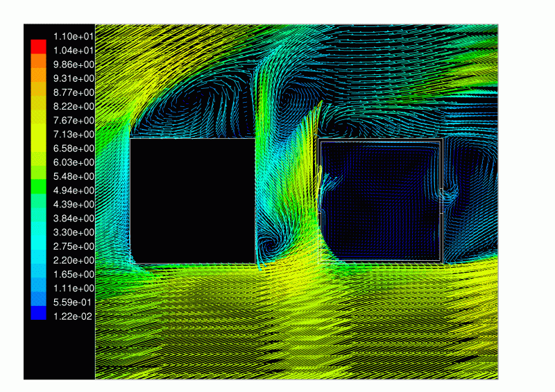Select the solid black left square obstacle

[x=193, y=201]
